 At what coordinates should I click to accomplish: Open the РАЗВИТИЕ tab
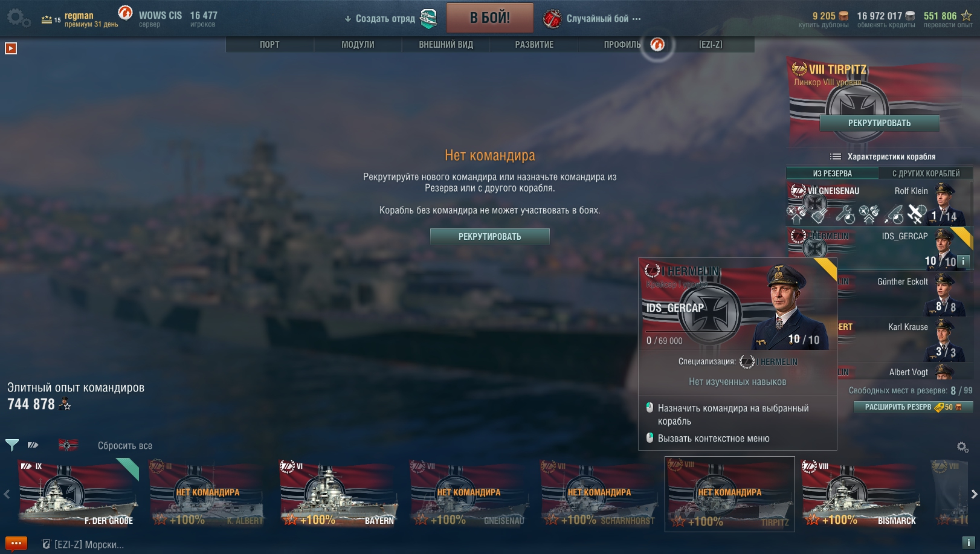click(x=534, y=45)
